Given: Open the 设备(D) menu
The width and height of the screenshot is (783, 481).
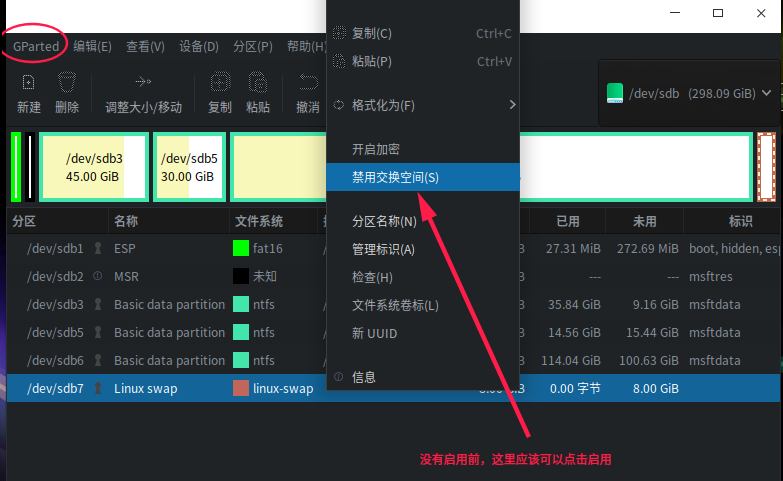Looking at the screenshot, I should click(x=199, y=46).
